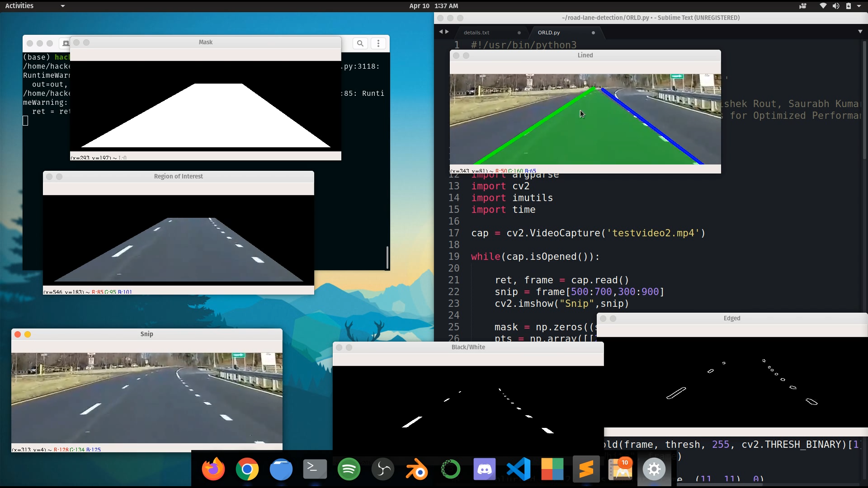Open Spotify from the dock

click(x=349, y=469)
